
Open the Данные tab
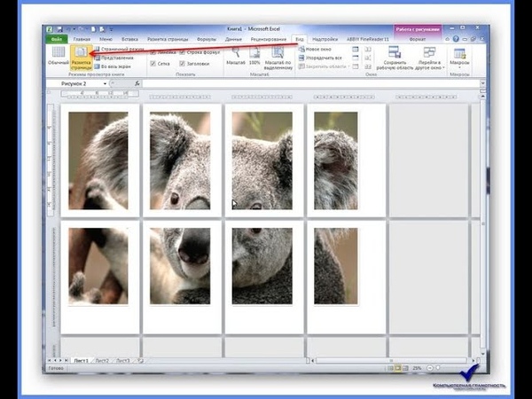pyautogui.click(x=233, y=39)
